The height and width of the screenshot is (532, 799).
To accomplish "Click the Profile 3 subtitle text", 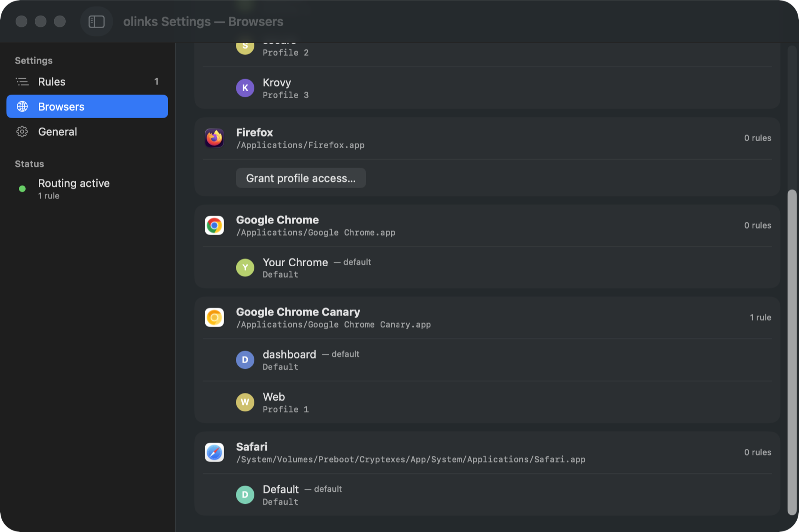I will pyautogui.click(x=286, y=95).
